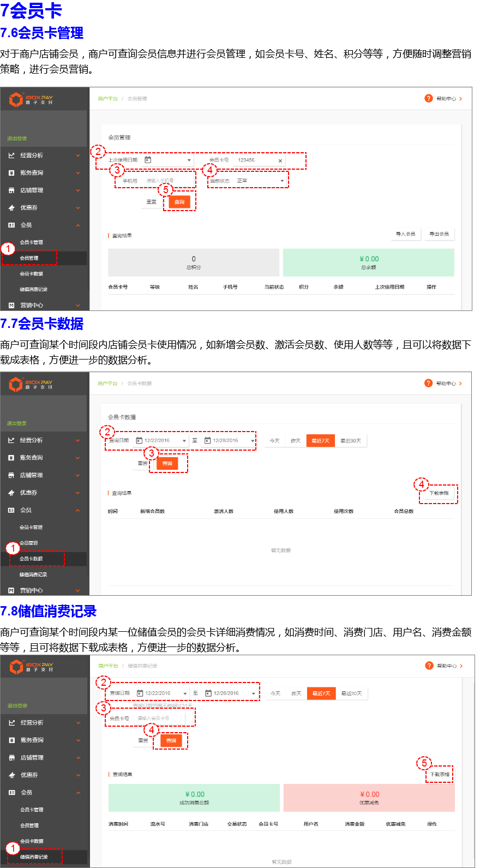Click orange 查询 button on 会员管理 page
This screenshot has width=480, height=868.
tap(179, 202)
